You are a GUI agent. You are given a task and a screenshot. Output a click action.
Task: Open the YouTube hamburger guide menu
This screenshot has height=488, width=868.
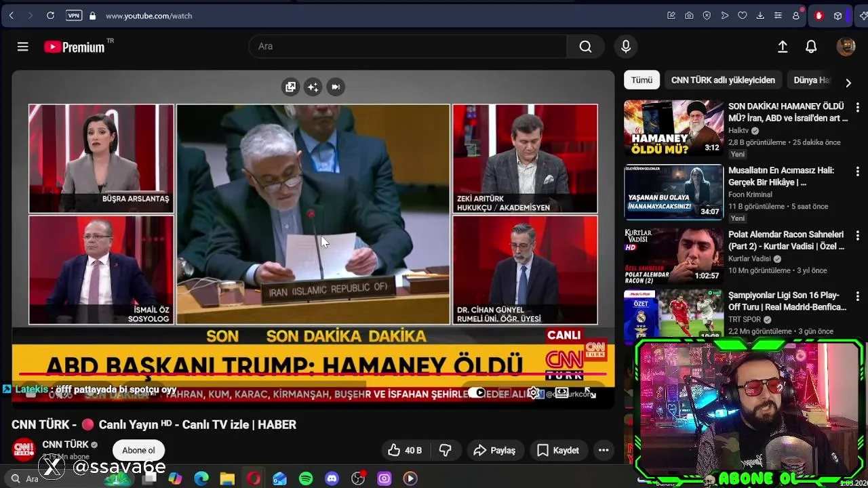[x=22, y=46]
